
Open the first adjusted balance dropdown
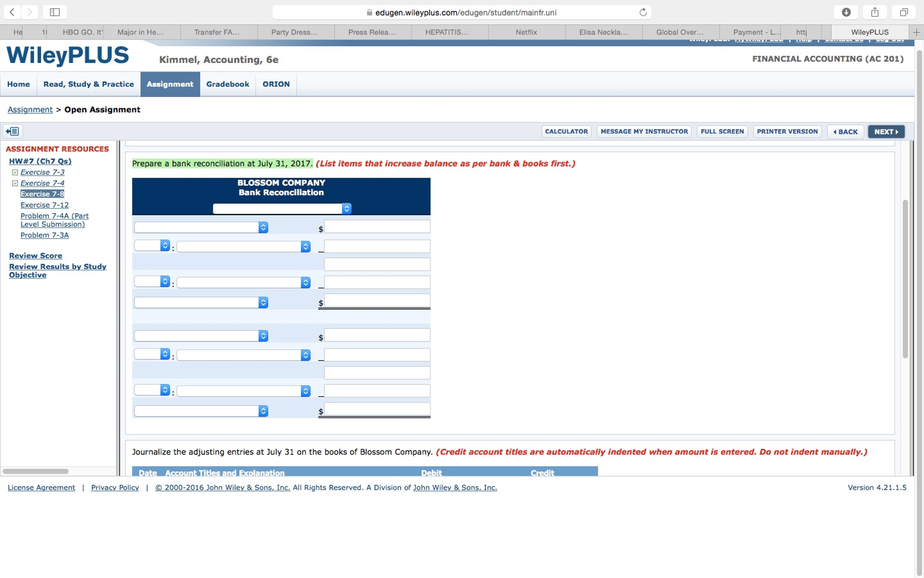coord(201,302)
